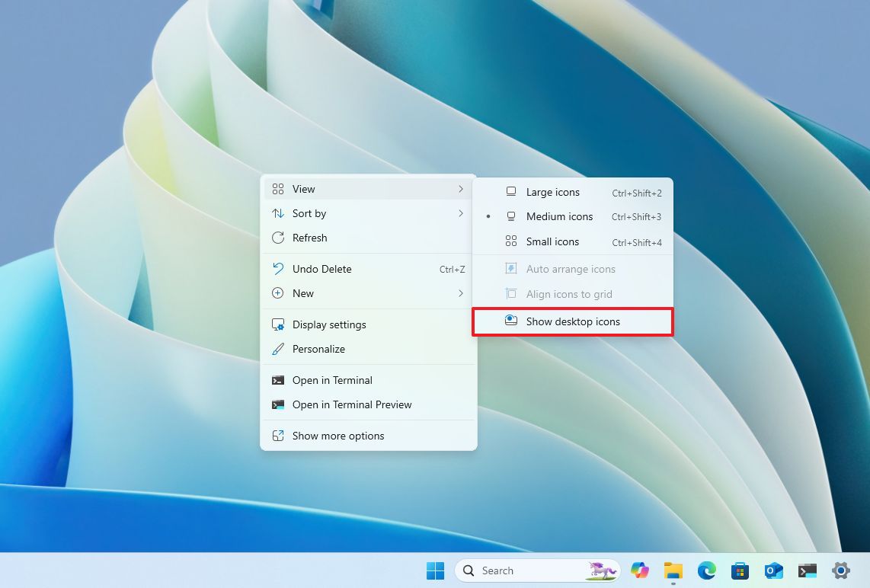
Task: Switch to Large icons view
Action: point(573,192)
